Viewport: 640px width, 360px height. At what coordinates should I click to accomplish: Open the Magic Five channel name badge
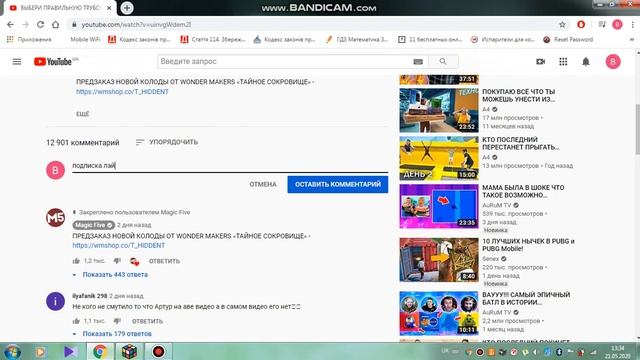(x=94, y=225)
